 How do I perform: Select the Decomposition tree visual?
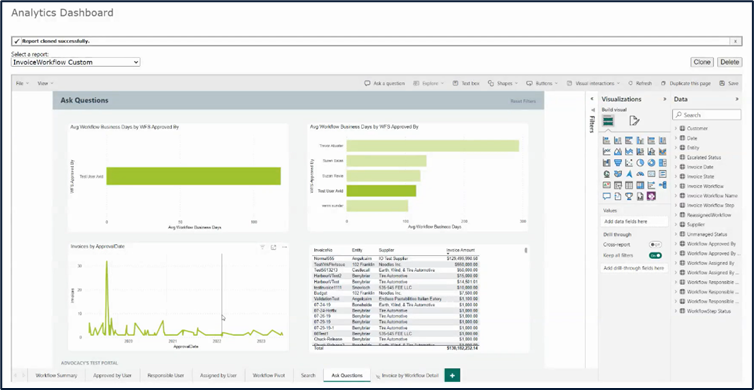click(663, 185)
